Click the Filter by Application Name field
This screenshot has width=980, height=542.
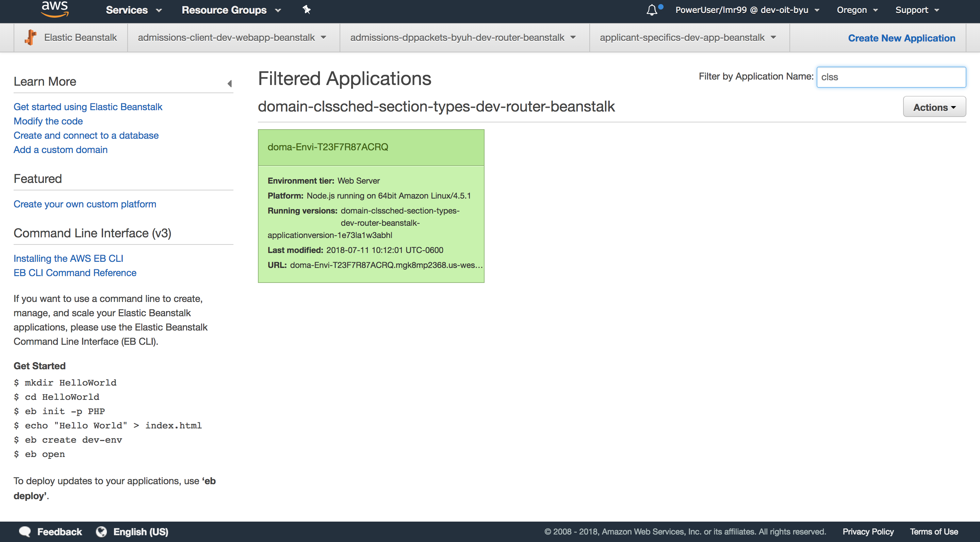891,77
